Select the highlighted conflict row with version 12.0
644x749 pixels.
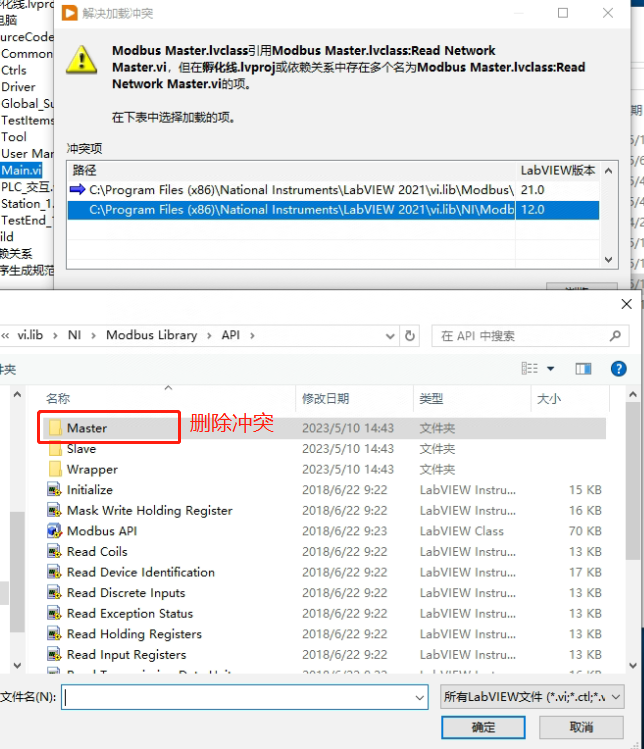click(x=333, y=210)
